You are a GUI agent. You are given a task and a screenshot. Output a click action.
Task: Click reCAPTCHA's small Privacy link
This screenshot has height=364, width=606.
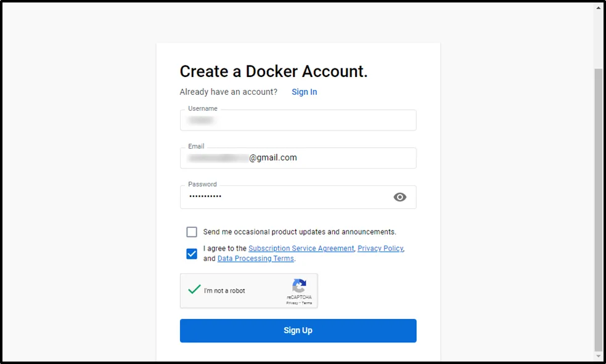point(292,303)
